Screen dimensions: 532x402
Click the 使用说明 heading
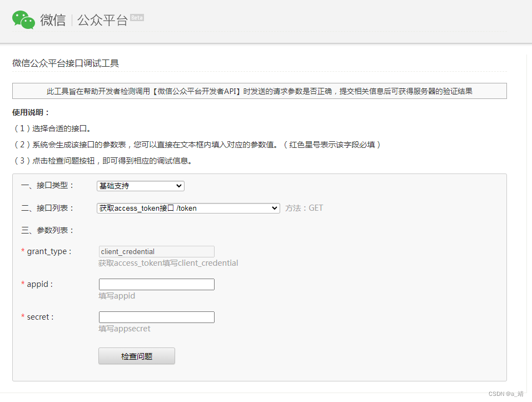point(31,112)
